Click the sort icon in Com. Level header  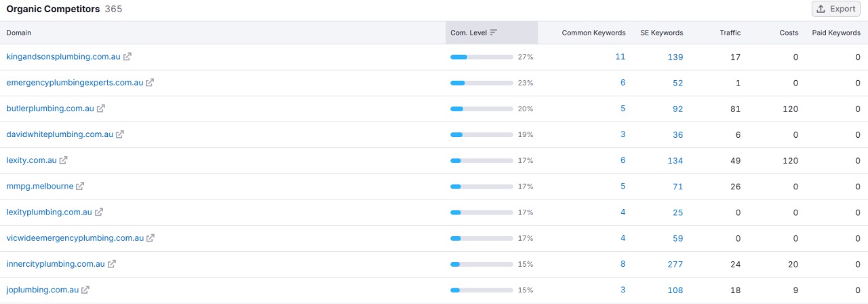pos(494,33)
